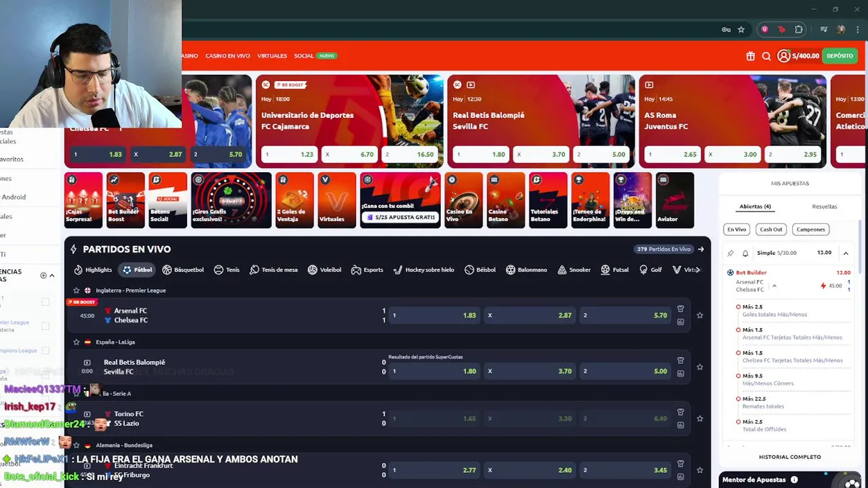Select the Tenis de mesa sport tab
Screen dimensions: 868x488
click(273, 270)
